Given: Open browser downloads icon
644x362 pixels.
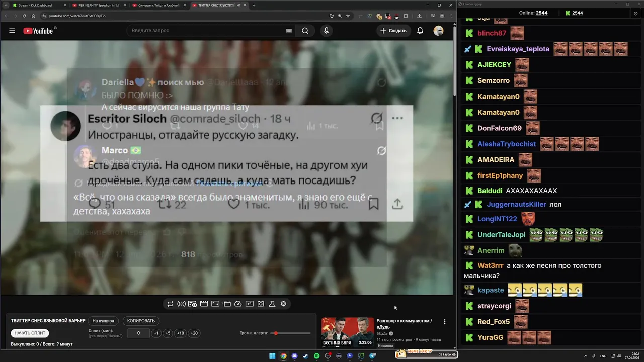Looking at the screenshot, I should coord(419,16).
